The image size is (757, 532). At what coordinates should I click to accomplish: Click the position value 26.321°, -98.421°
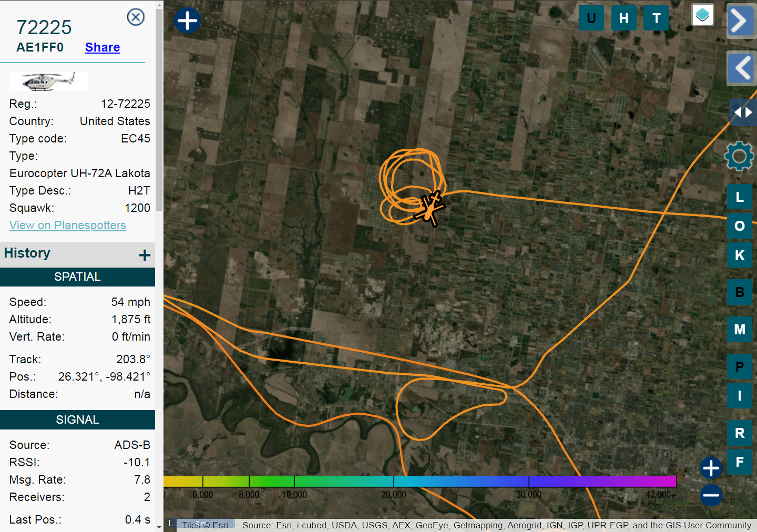tap(105, 376)
